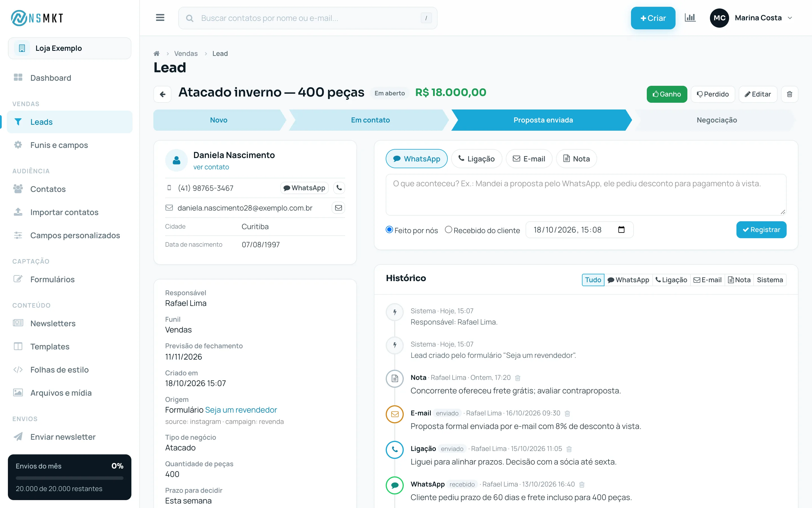Open Loja Exemplo store selector

tap(69, 48)
